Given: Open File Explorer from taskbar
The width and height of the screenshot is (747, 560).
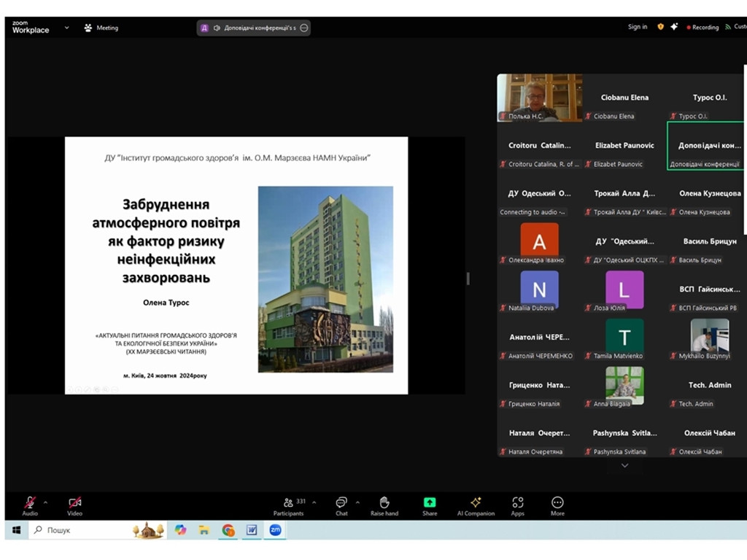Looking at the screenshot, I should [204, 530].
